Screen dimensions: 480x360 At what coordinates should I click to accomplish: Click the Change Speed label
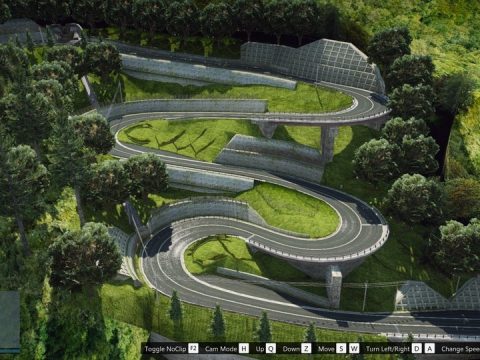tap(461, 349)
